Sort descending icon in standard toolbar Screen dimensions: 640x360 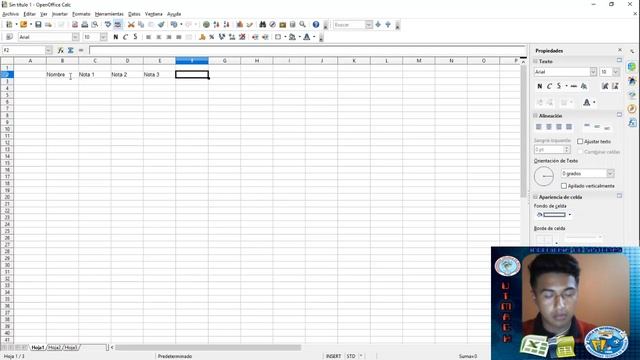point(226,24)
